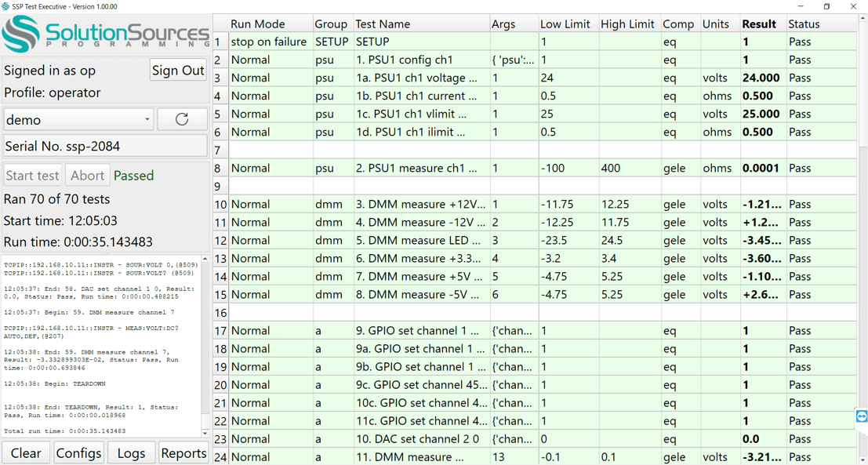Select the Units column header

click(721, 24)
